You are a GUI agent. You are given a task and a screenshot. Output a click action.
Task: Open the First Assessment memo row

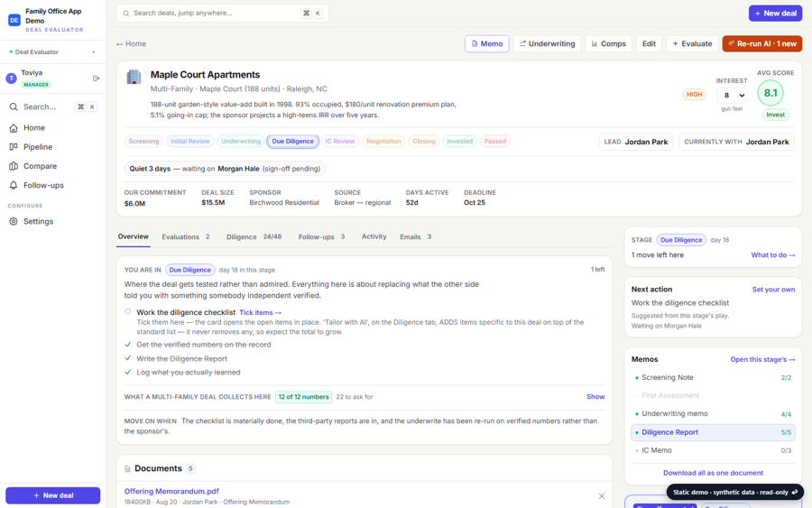click(713, 395)
